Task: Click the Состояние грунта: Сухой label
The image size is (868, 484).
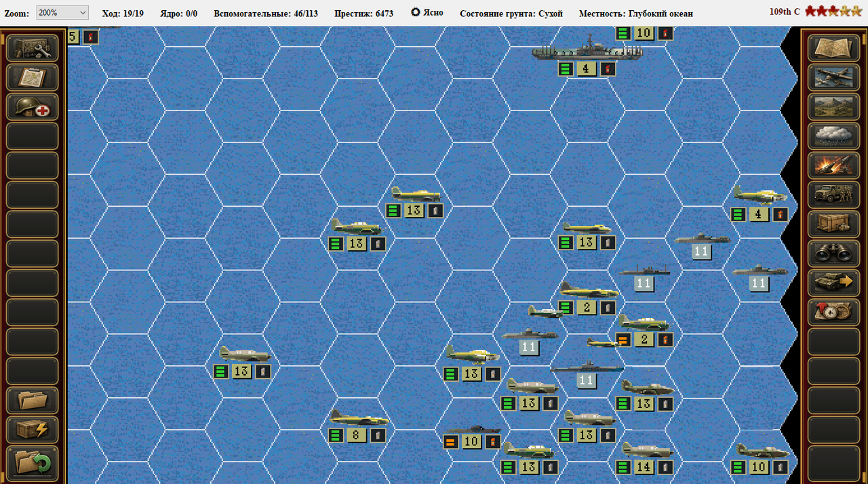Action: [511, 13]
